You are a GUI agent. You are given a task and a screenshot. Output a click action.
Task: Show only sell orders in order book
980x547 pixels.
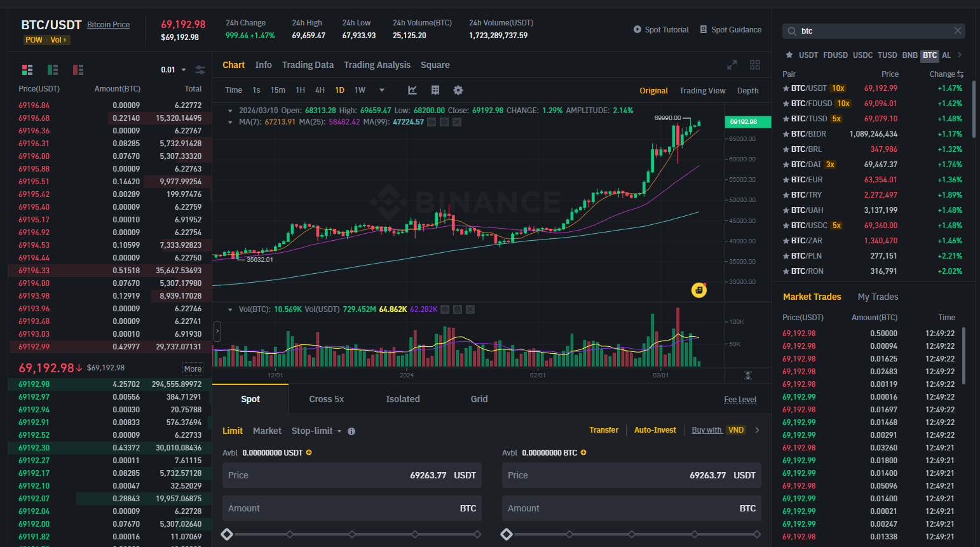(x=78, y=70)
